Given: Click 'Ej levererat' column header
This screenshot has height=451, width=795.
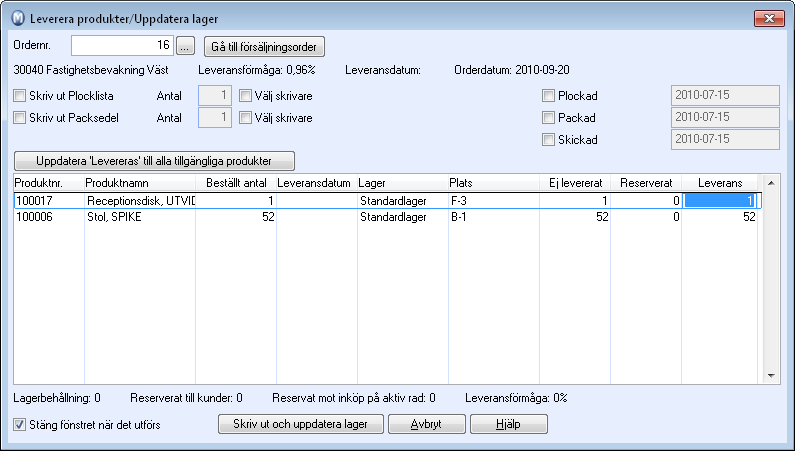Looking at the screenshot, I should coord(575,183).
